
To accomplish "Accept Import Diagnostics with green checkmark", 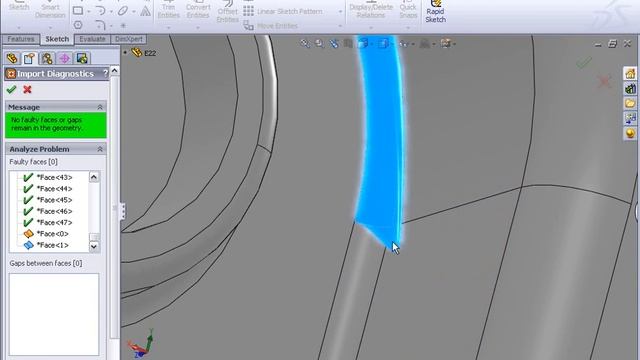I will click(11, 89).
